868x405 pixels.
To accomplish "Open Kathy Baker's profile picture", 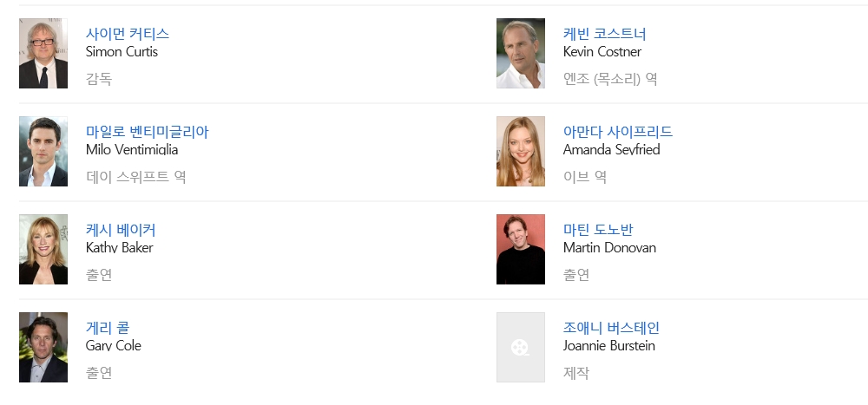I will tap(43, 250).
